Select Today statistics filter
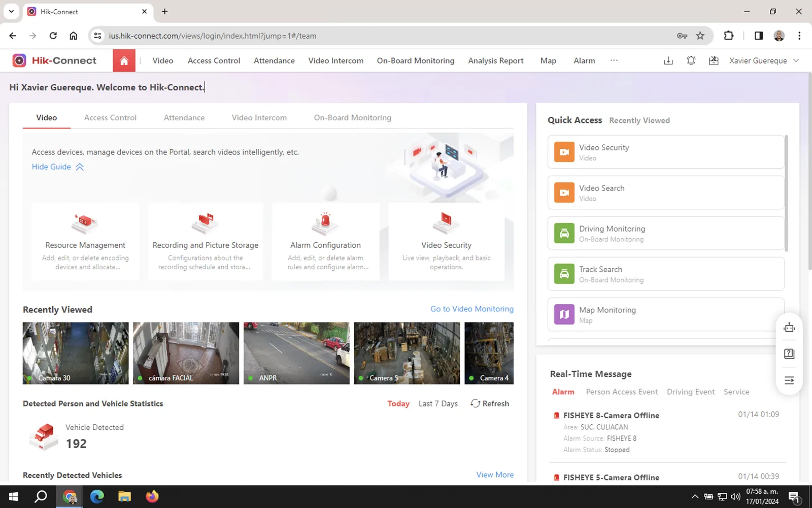Viewport: 812px width, 508px height. click(x=398, y=403)
